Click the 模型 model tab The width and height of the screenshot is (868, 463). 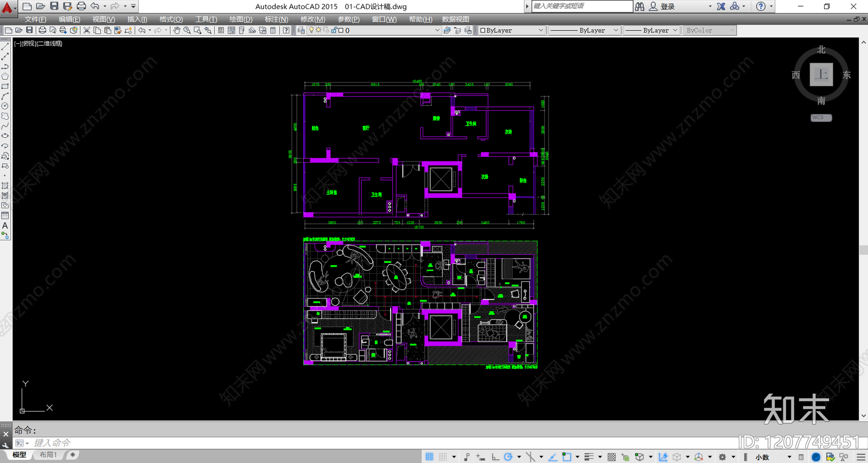coord(19,455)
